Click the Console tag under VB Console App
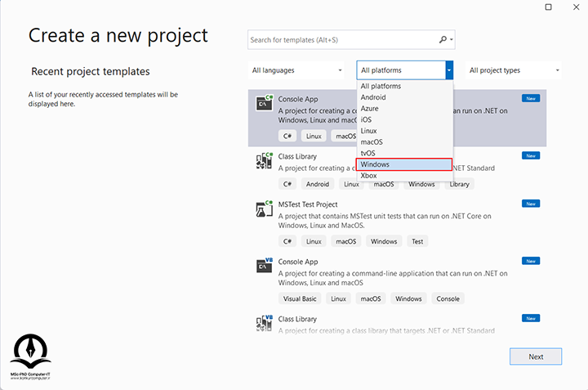Image resolution: width=588 pixels, height=390 pixels. (x=448, y=298)
